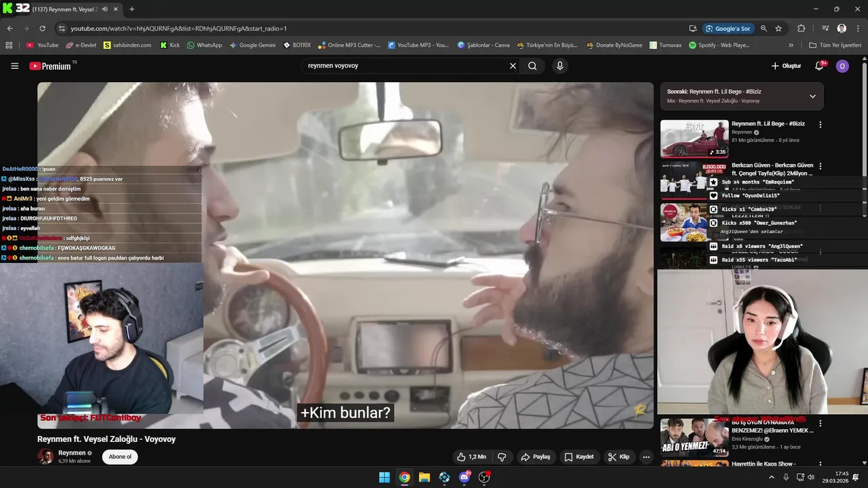Clear the search text with the X
This screenshot has width=868, height=488.
[x=513, y=66]
